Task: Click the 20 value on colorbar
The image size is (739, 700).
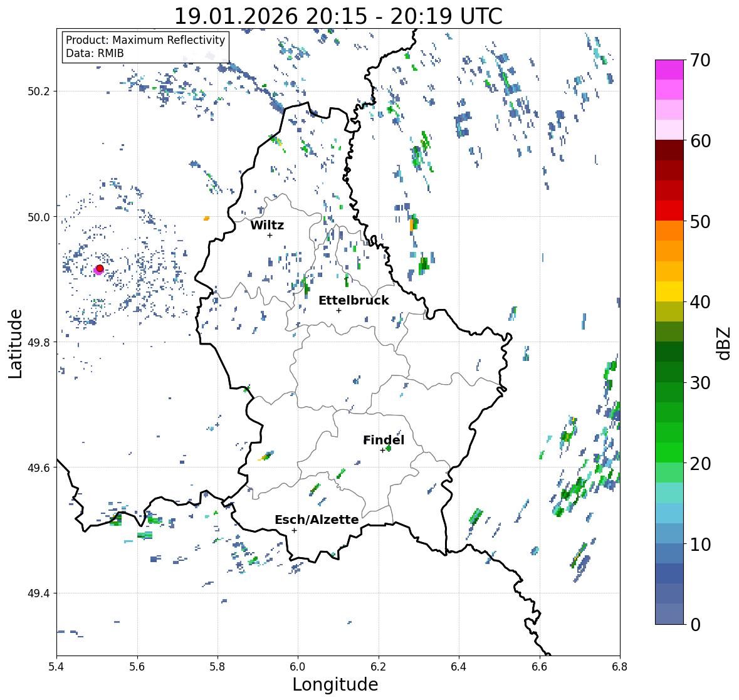Action: click(x=700, y=464)
